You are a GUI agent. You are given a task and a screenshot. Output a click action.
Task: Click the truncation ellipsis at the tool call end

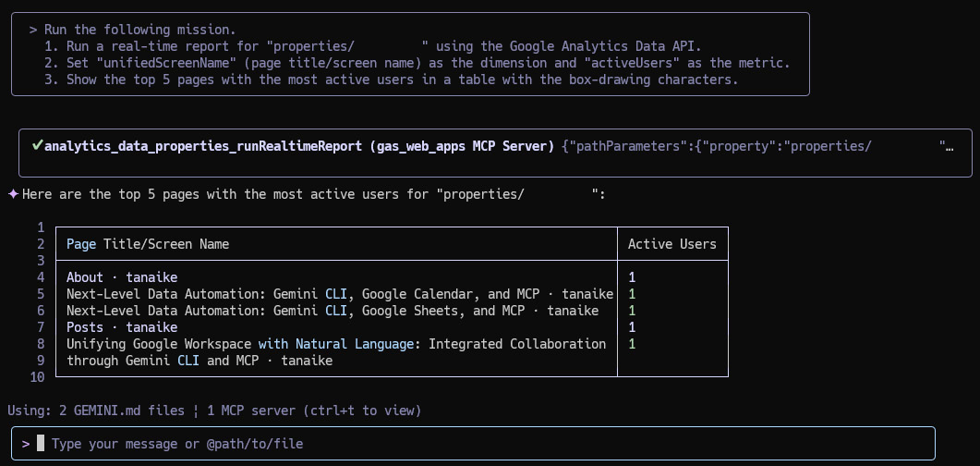tap(949, 147)
